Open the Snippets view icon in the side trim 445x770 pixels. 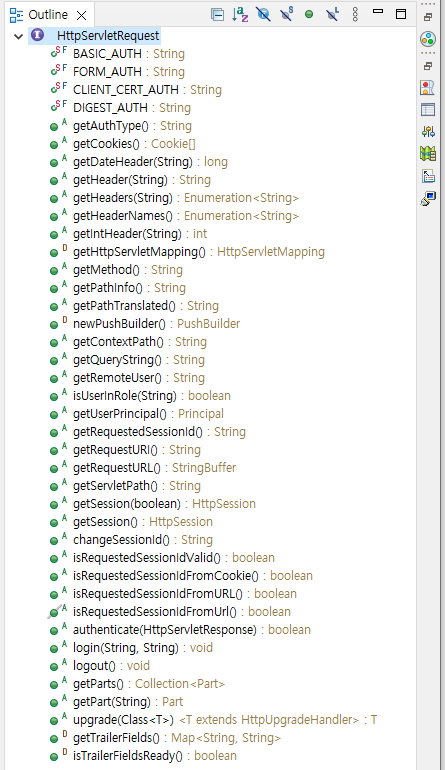pos(428,176)
